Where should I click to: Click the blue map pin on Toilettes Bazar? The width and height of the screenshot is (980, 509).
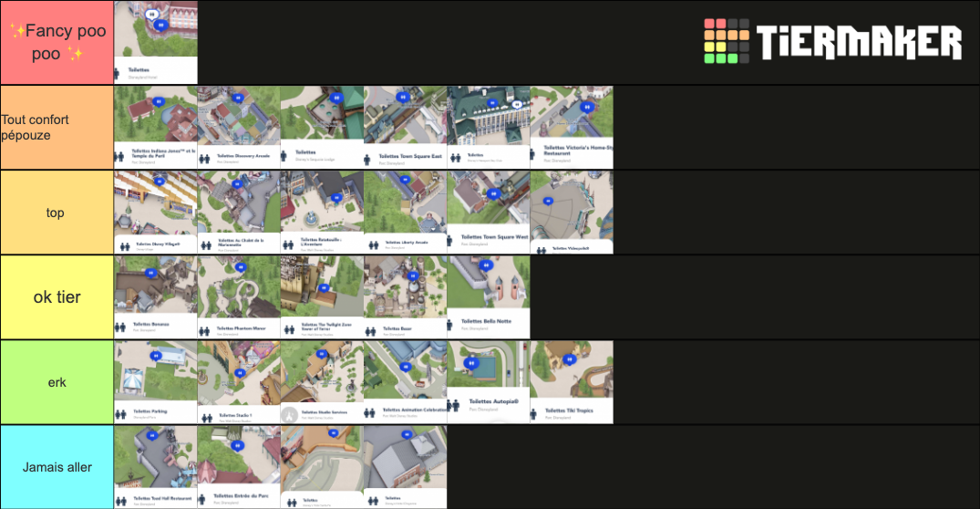[412, 275]
